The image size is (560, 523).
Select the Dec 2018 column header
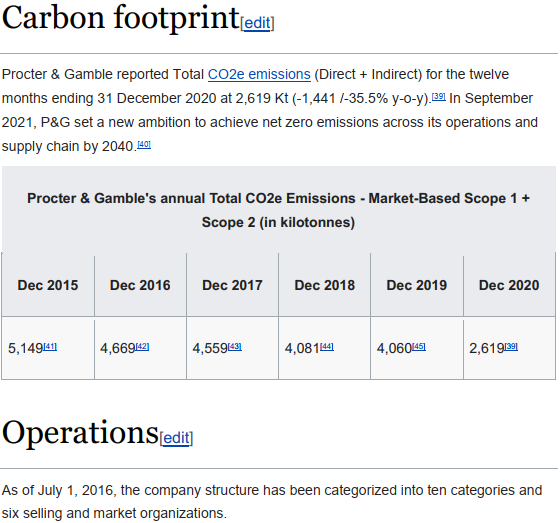pyautogui.click(x=324, y=285)
